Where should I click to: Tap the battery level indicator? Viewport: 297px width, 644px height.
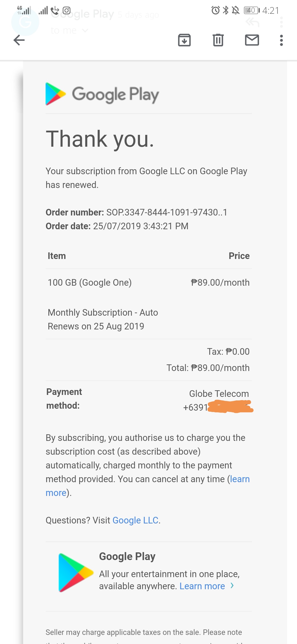251,10
